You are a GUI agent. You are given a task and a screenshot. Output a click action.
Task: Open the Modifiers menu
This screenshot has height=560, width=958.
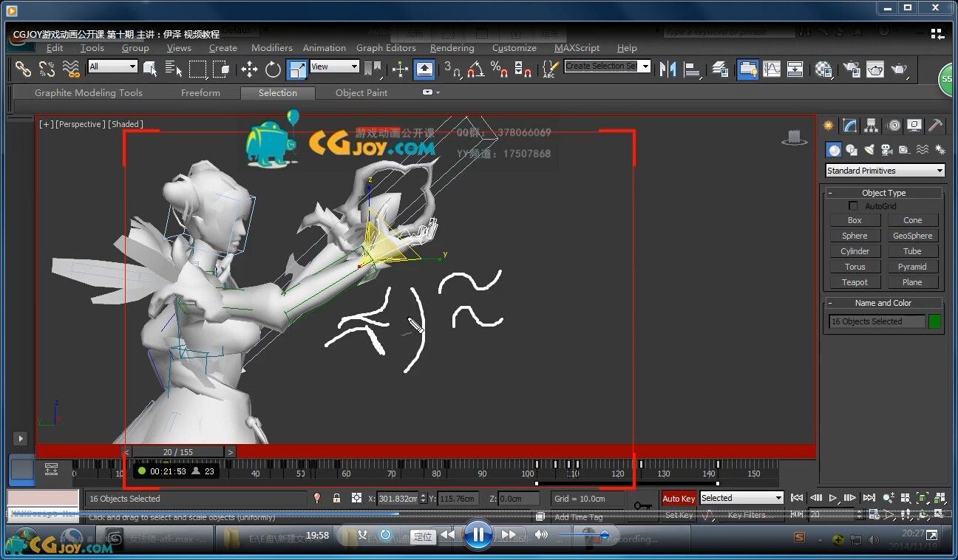(x=272, y=48)
